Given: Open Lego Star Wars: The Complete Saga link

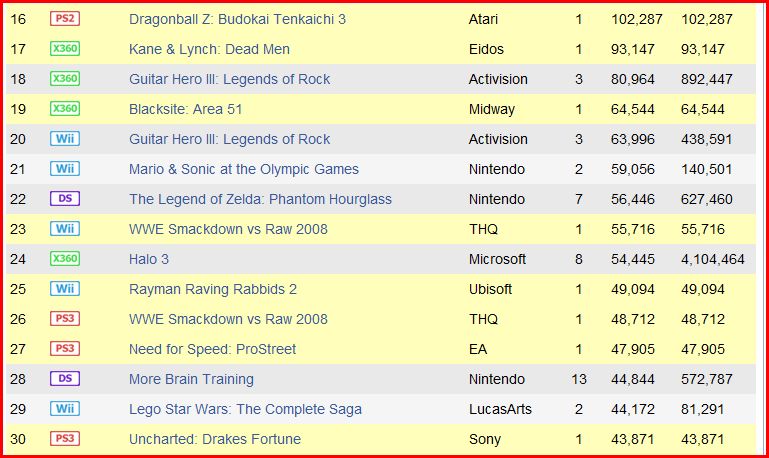Looking at the screenshot, I should point(245,409).
